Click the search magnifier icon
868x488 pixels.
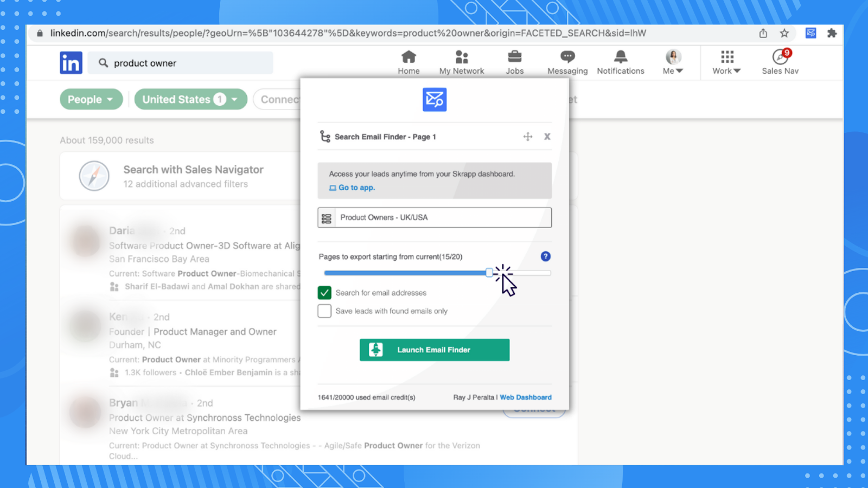(103, 63)
